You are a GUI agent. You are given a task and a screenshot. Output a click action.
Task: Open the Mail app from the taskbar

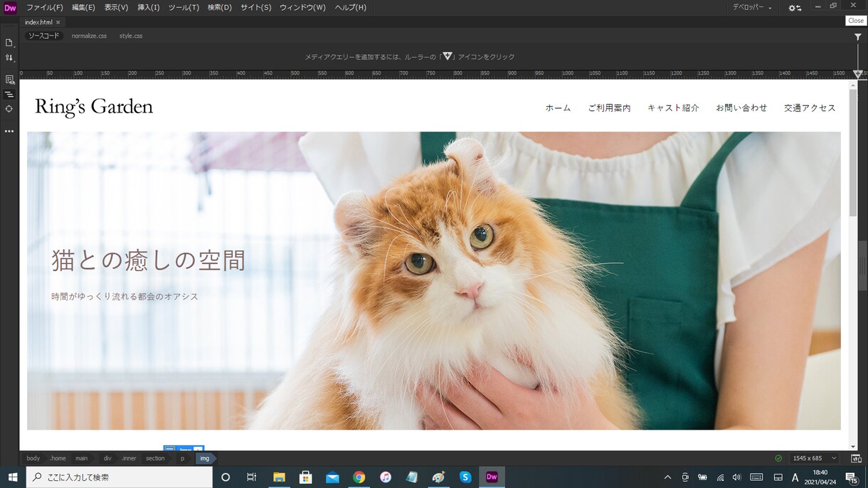(332, 477)
